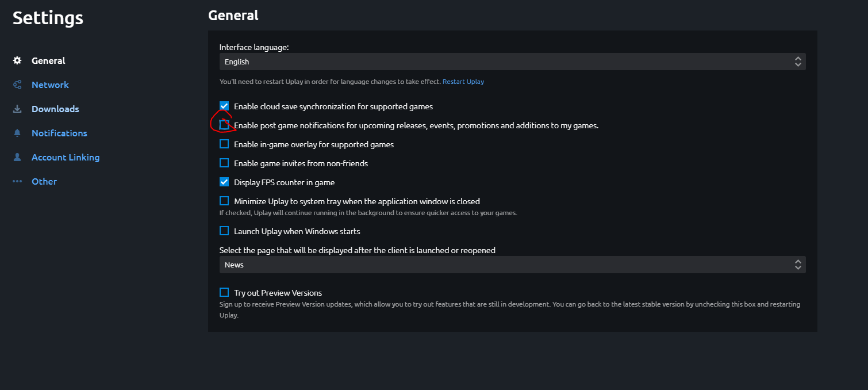Click the Restart Uplay link
Image resolution: width=868 pixels, height=390 pixels.
point(463,82)
